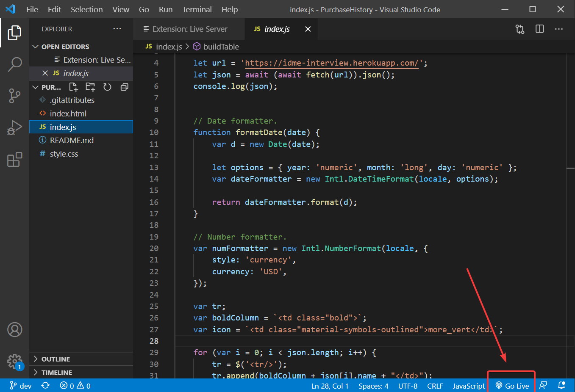Click the herokuapp URL in code
The width and height of the screenshot is (575, 392).
tap(332, 63)
